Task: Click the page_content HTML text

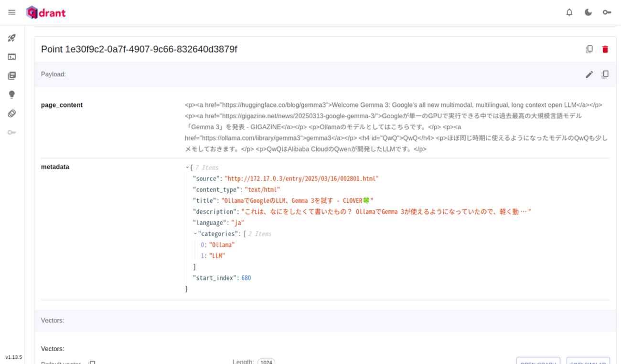Action: tap(396, 127)
